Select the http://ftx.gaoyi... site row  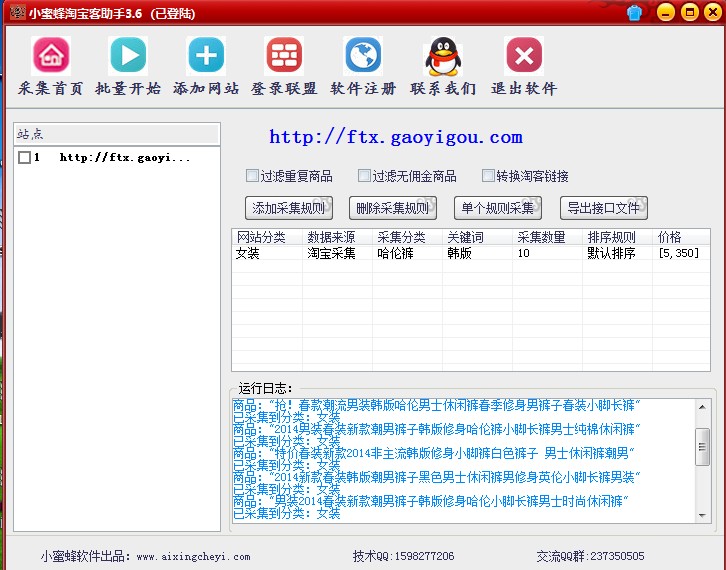pos(117,157)
